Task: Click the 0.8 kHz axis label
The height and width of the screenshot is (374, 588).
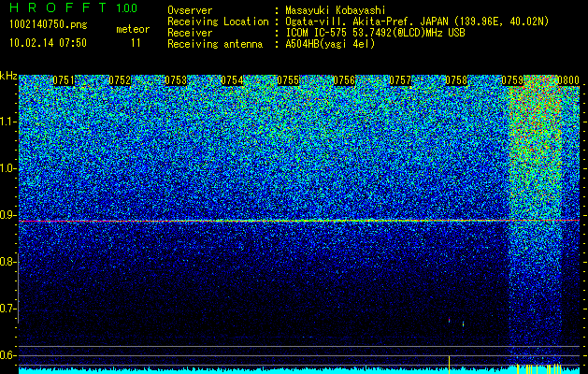Action: click(7, 262)
